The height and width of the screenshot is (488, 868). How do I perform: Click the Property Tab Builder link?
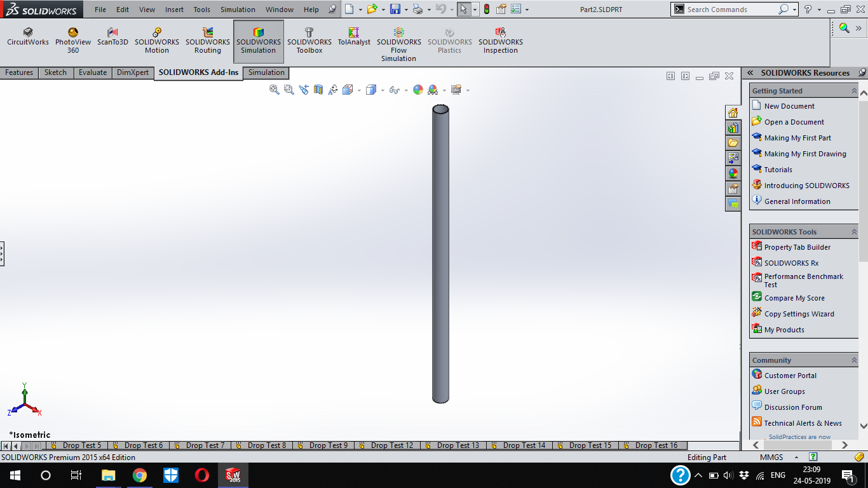pyautogui.click(x=797, y=247)
